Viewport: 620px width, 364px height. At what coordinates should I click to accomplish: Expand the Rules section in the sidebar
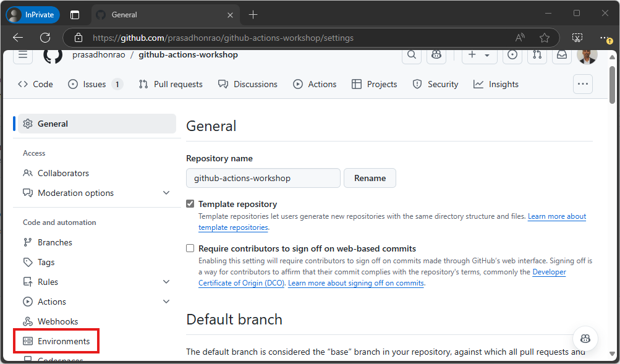166,281
